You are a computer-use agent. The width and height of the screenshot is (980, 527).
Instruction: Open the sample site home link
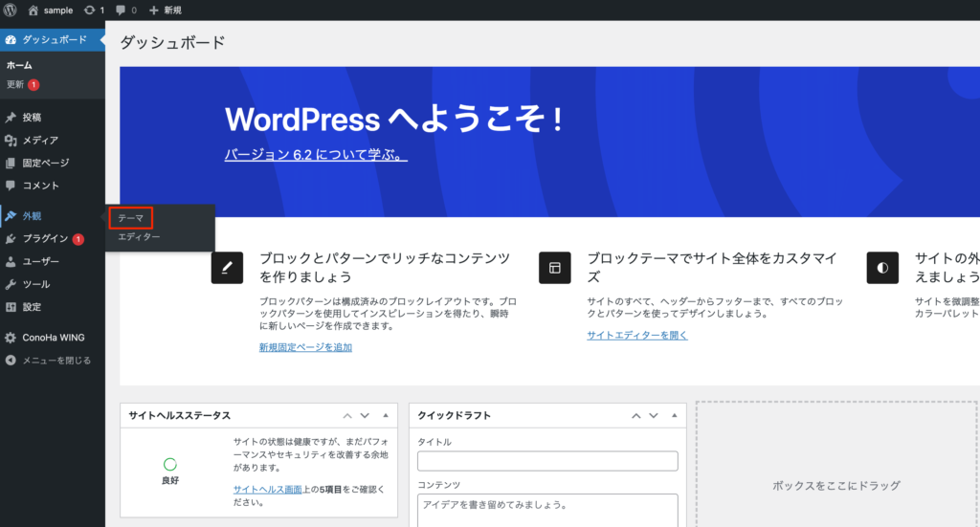pos(51,10)
